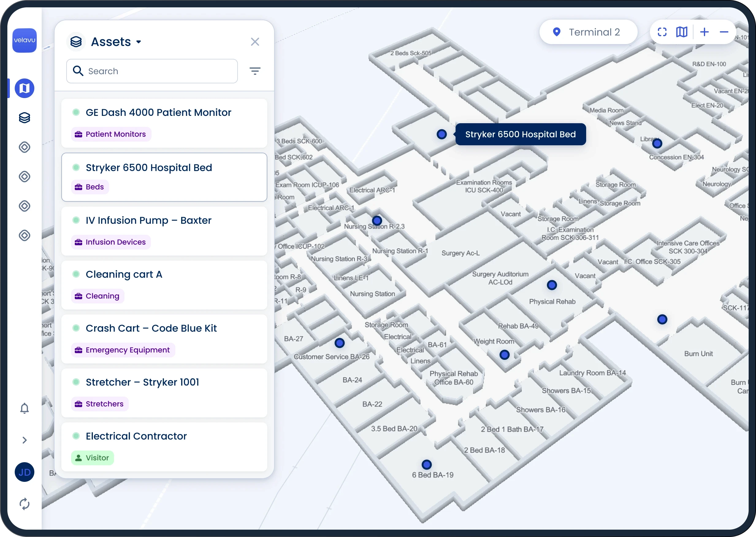The height and width of the screenshot is (537, 756).
Task: Click the Infusion Devices category tag
Action: pyautogui.click(x=111, y=242)
